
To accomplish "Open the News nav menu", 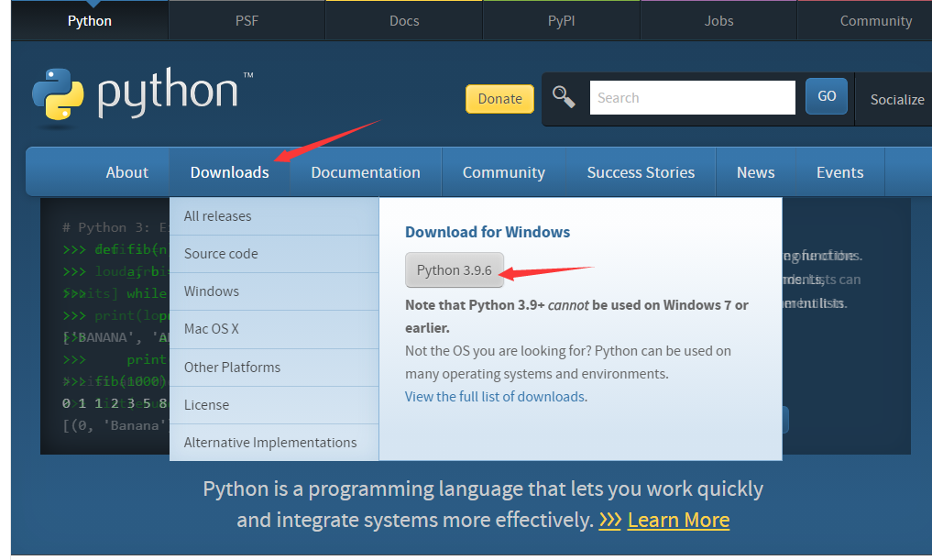I will coord(755,172).
